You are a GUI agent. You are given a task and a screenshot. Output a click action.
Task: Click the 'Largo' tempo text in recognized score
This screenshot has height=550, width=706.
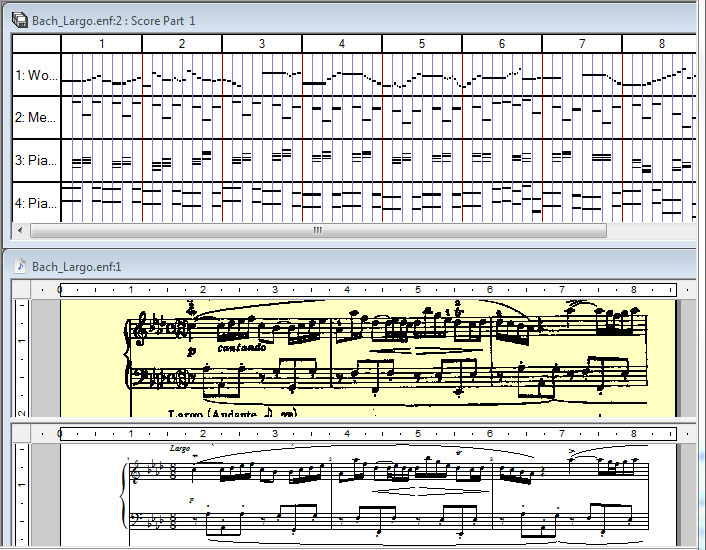click(180, 448)
